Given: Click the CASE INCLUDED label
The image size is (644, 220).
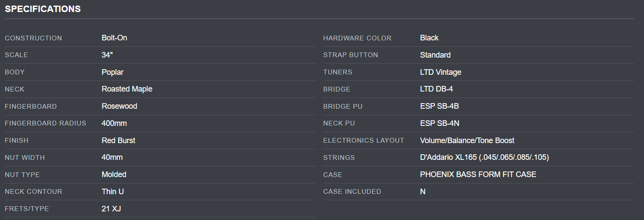Looking at the screenshot, I should pos(352,192).
